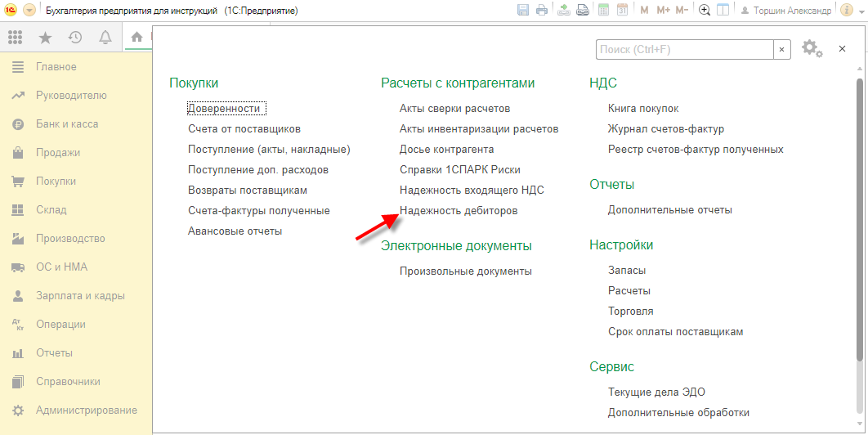
Task: Open Счета-фактуры полученные
Action: coord(259,211)
